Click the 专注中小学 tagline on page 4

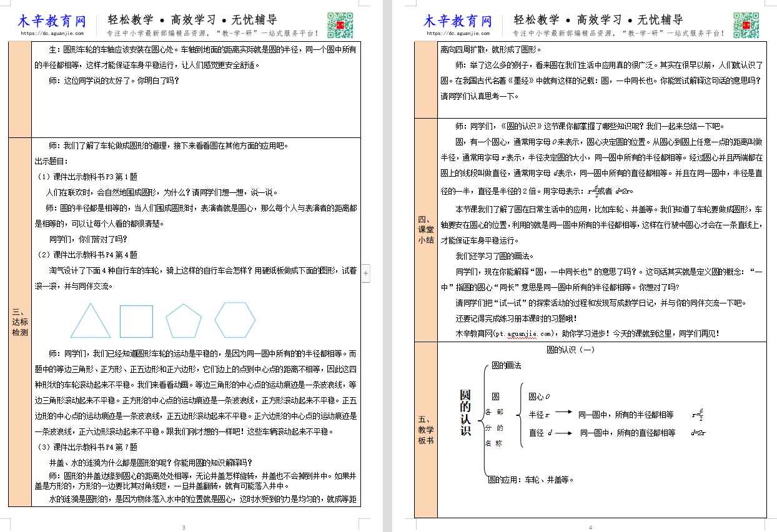click(618, 33)
